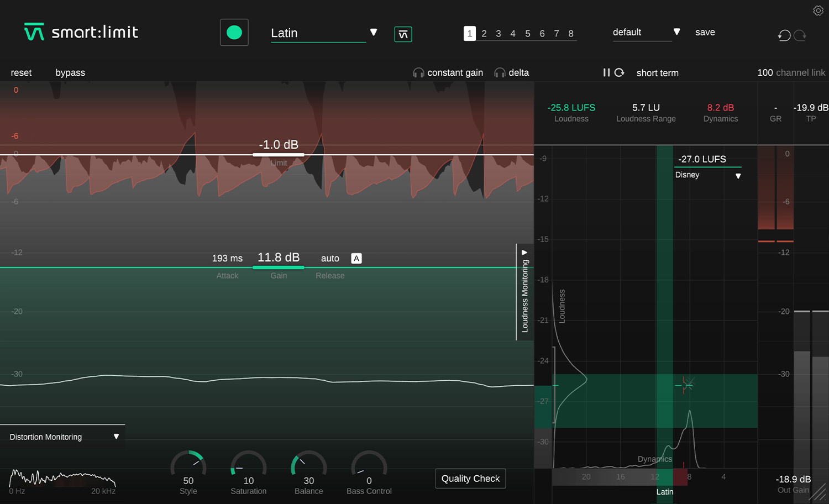829x504 pixels.
Task: Click the -19.9 dB TP reading
Action: (811, 108)
